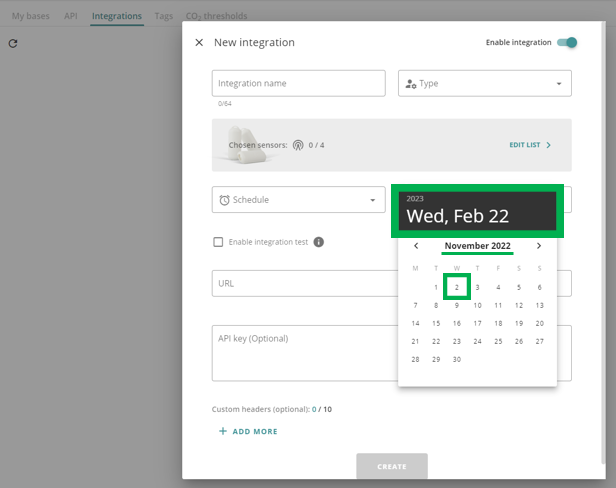The height and width of the screenshot is (488, 616).
Task: Close the New integration dialog with X
Action: [199, 43]
